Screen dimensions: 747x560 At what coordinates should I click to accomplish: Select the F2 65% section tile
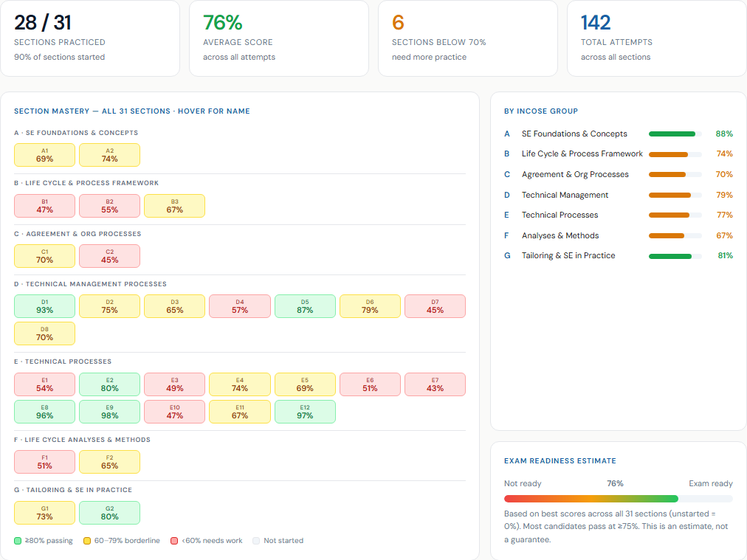[x=109, y=462]
